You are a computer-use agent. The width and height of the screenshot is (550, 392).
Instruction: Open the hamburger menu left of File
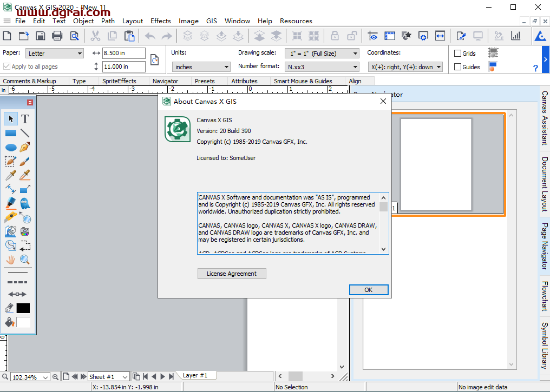tap(7, 21)
